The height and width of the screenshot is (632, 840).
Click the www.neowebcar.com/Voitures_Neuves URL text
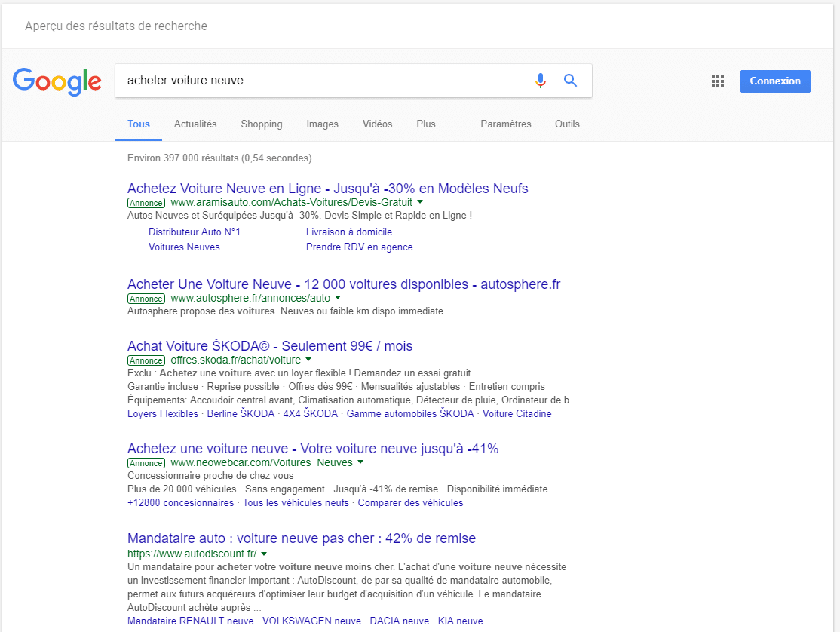point(262,463)
